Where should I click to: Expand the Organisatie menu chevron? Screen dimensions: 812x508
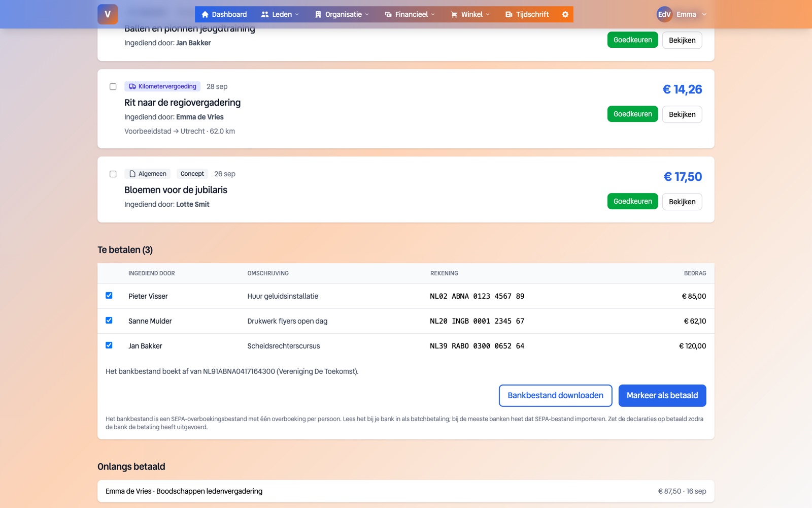(x=367, y=14)
